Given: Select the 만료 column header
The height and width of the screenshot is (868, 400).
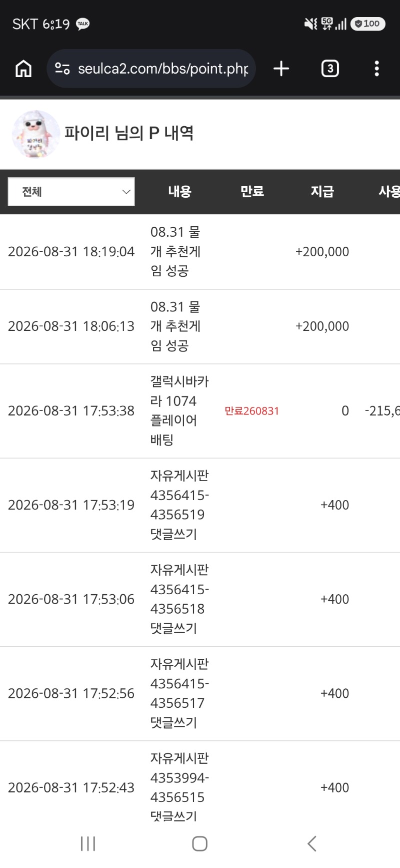Looking at the screenshot, I should click(x=252, y=191).
